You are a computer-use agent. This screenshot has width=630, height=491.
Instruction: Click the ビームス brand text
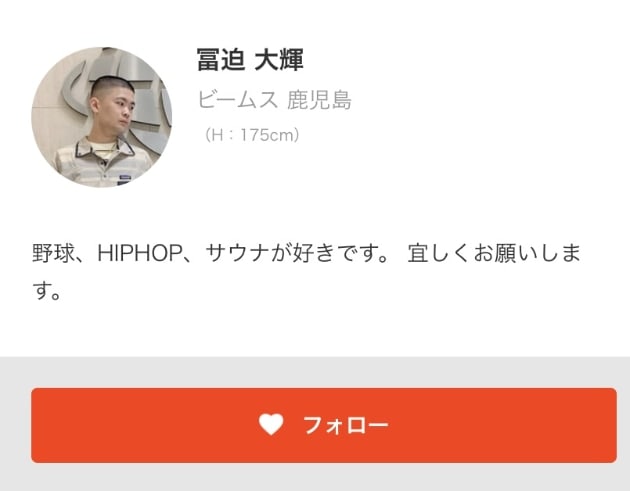[238, 100]
